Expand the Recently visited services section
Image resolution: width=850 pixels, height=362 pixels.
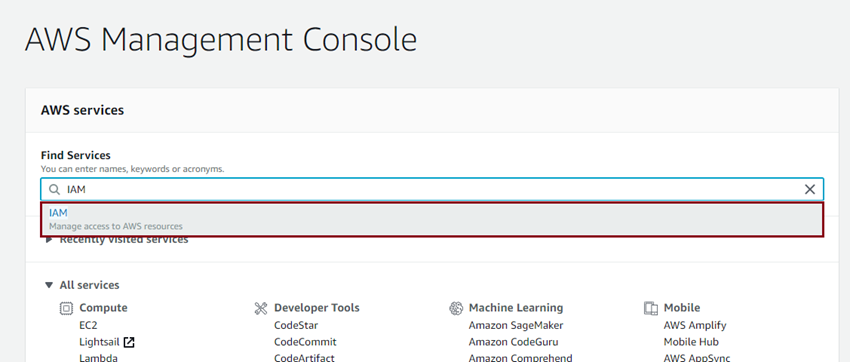pyautogui.click(x=49, y=240)
